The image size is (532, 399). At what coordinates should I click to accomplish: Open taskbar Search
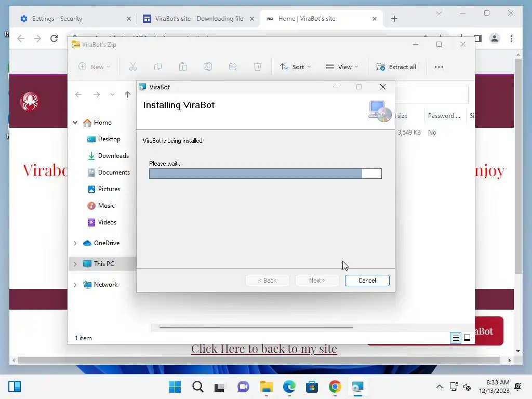(198, 387)
